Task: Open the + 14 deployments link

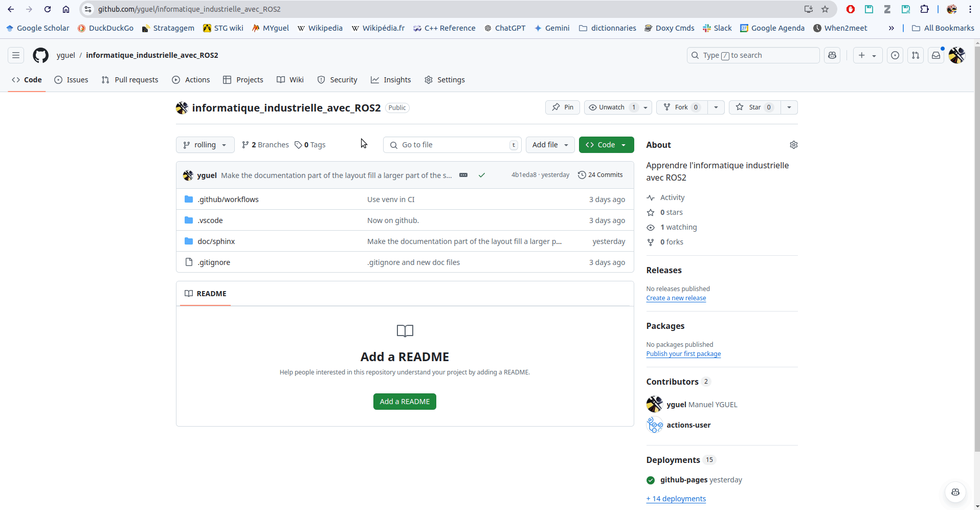Action: pyautogui.click(x=676, y=498)
